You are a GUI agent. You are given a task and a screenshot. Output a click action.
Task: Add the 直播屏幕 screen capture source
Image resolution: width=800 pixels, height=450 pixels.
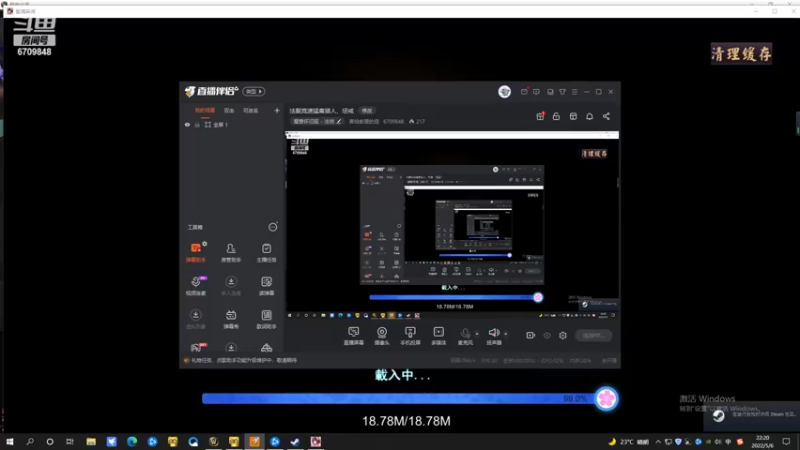[354, 336]
